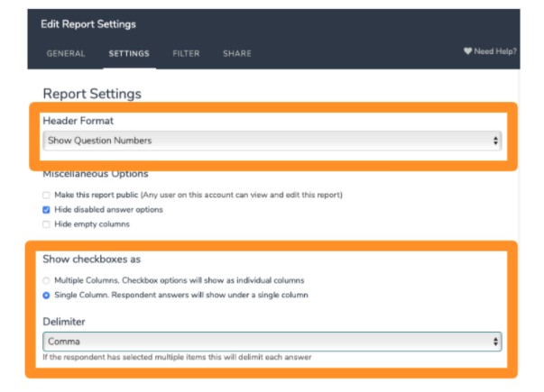Click the Edit Report Settings title
This screenshot has height=392, width=544.
88,23
